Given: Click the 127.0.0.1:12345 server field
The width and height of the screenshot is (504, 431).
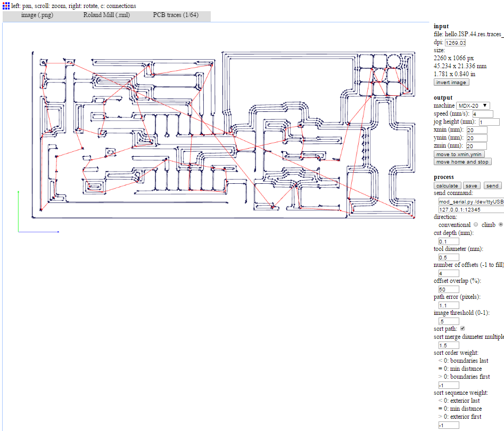Looking at the screenshot, I should click(x=471, y=209).
